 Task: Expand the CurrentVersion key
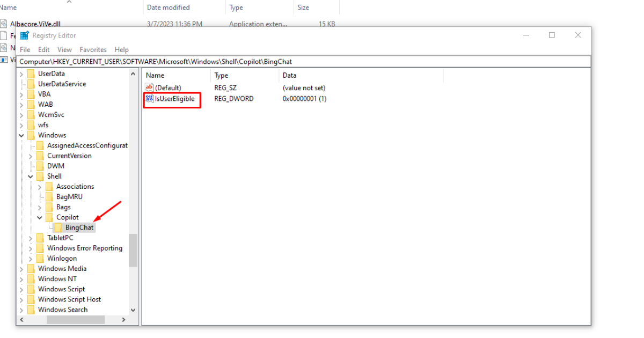click(31, 156)
